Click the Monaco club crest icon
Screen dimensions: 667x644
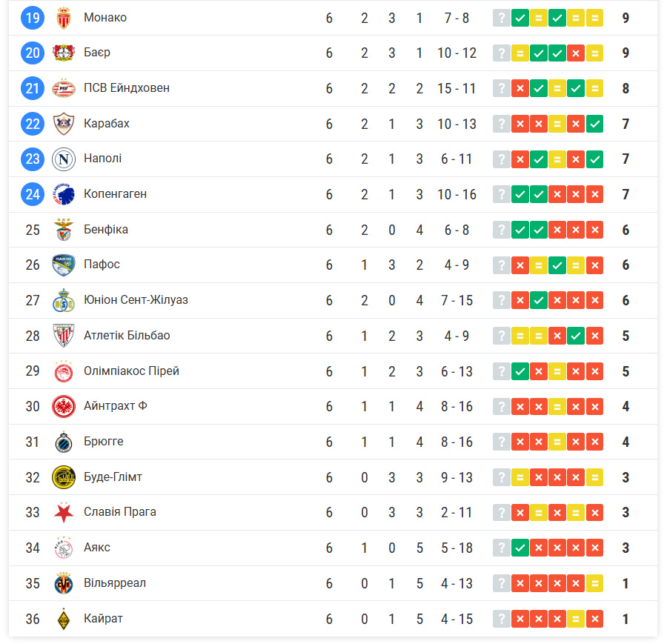click(x=64, y=18)
